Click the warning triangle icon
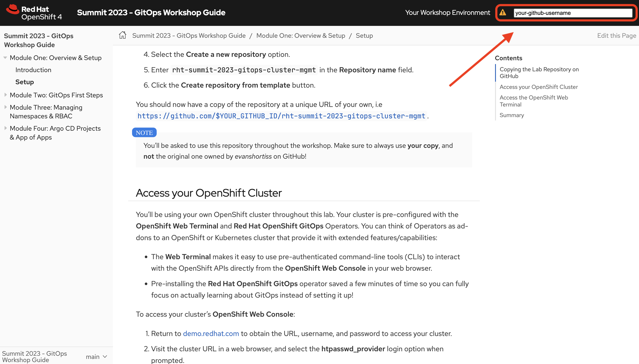This screenshot has height=364, width=639. tap(503, 13)
